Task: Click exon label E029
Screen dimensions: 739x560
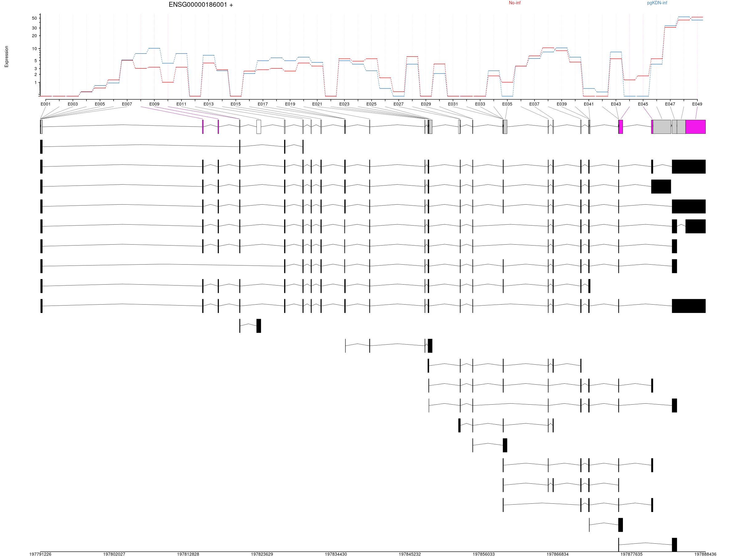Action: pyautogui.click(x=426, y=104)
